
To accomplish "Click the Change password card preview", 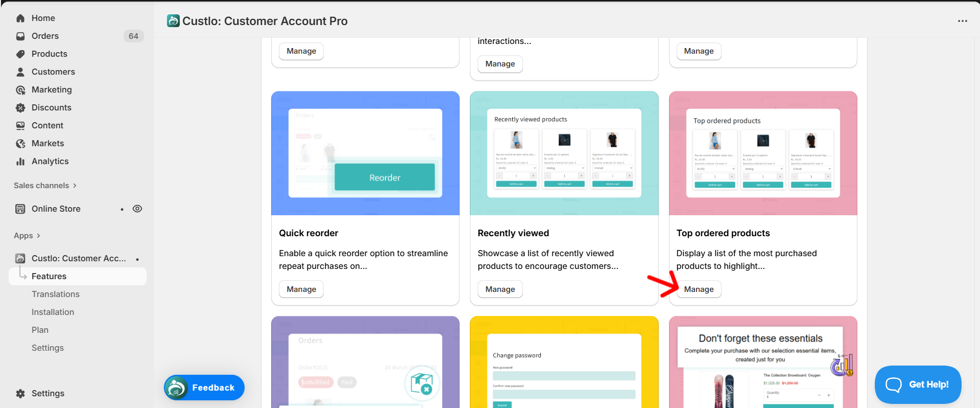I will (x=564, y=362).
